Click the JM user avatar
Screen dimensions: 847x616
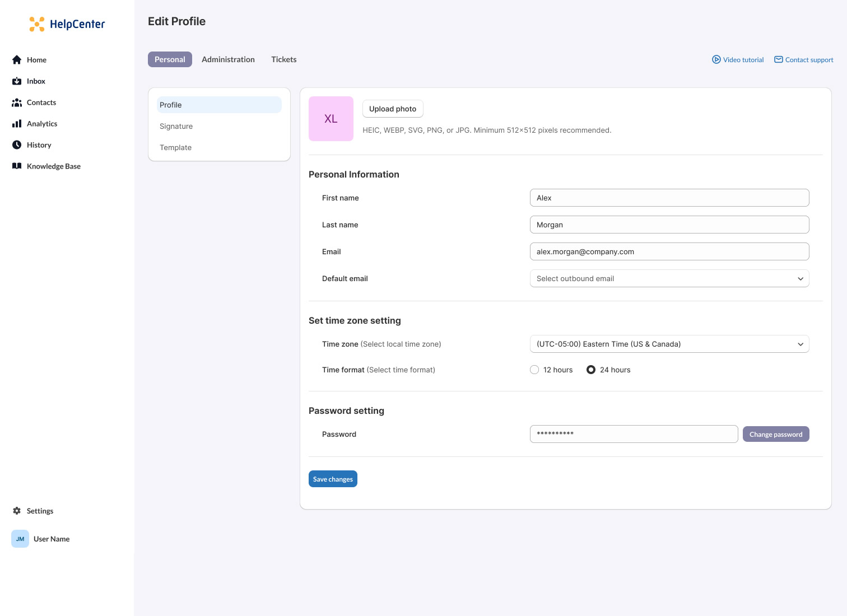coord(20,539)
